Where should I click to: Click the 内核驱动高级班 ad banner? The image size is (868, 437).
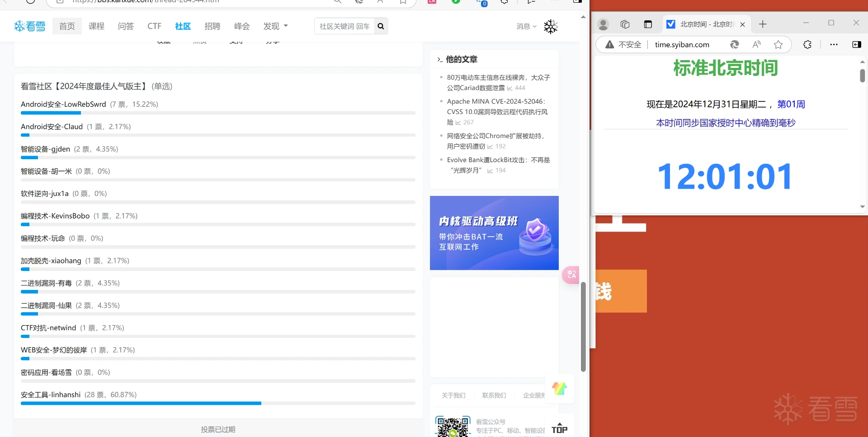(494, 233)
